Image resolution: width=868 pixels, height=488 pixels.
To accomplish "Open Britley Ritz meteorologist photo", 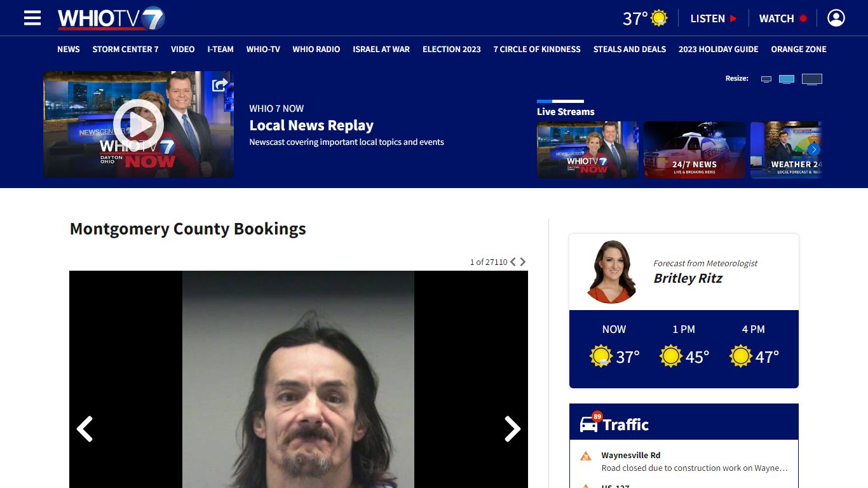I will pos(611,272).
